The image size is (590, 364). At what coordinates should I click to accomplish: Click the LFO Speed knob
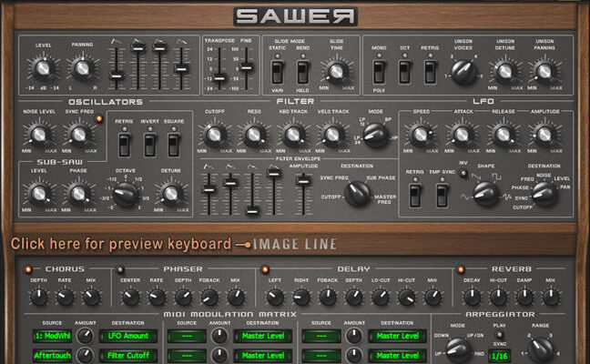click(x=422, y=135)
